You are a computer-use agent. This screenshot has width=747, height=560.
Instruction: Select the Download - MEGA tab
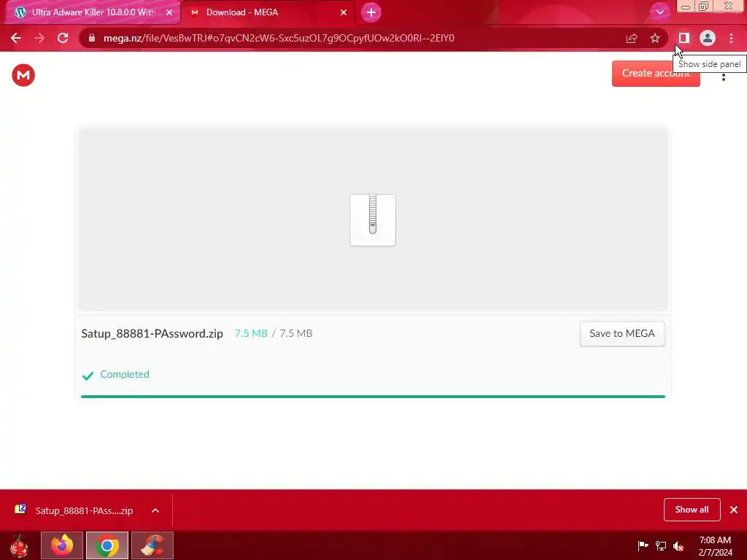268,12
